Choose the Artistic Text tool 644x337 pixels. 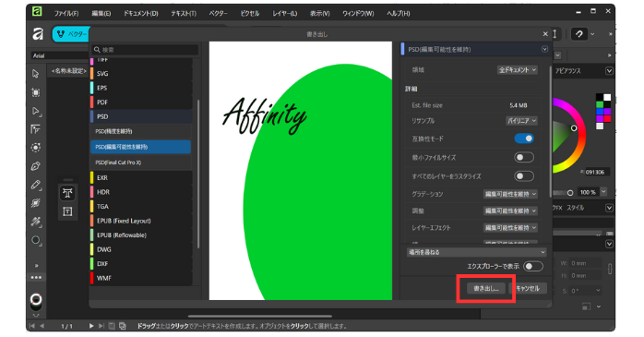(67, 193)
